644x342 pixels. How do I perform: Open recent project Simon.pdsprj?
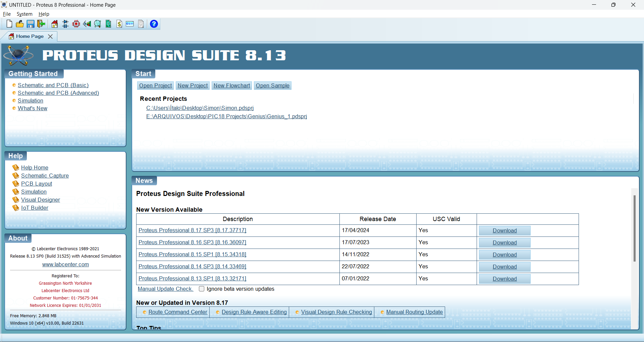(x=200, y=108)
